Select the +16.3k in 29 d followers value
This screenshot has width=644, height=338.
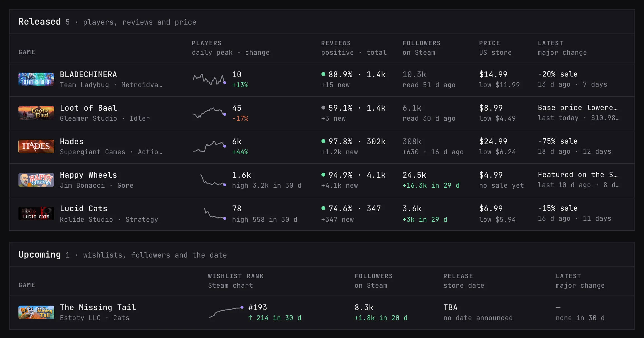[x=431, y=185]
